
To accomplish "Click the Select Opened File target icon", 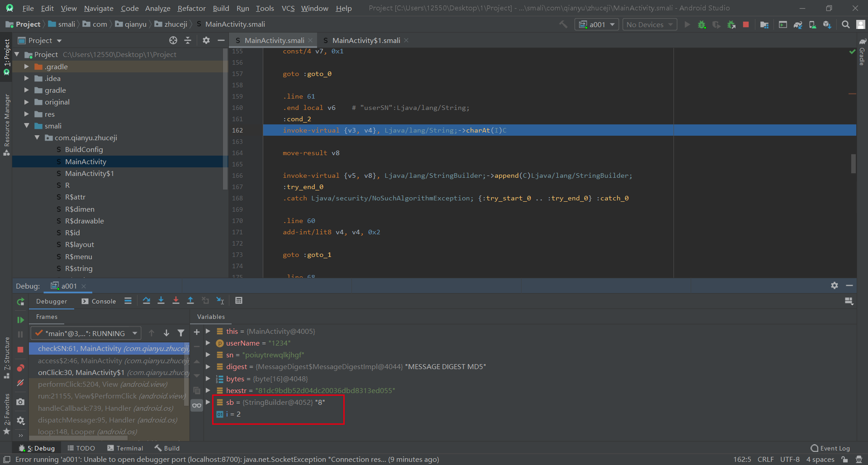I will coord(173,40).
